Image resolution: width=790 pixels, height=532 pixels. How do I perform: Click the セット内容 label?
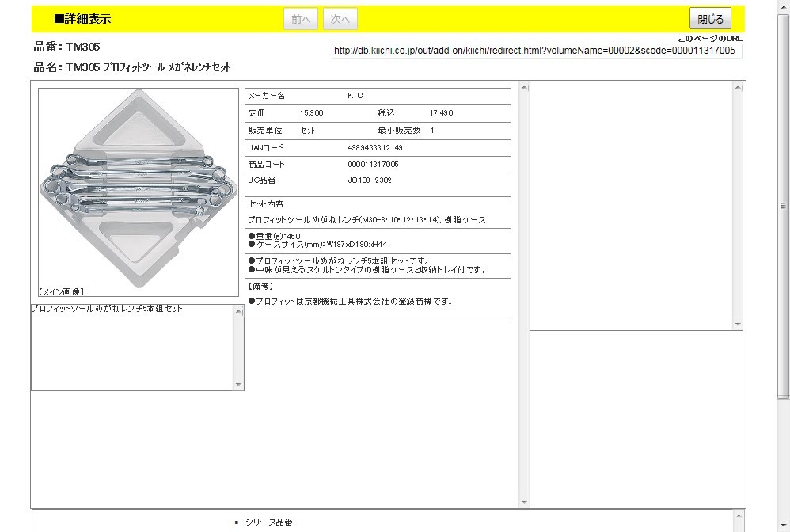[x=266, y=204]
